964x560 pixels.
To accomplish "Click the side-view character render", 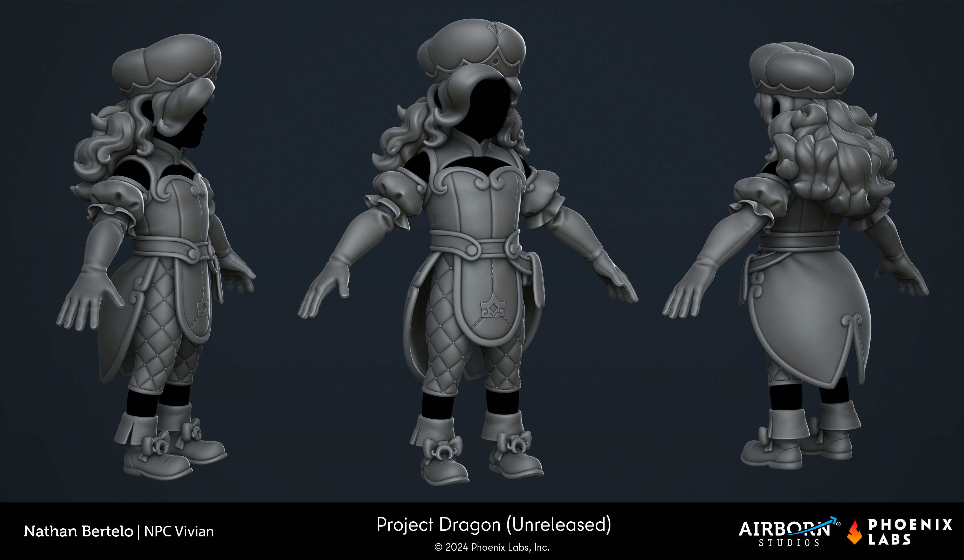I will [x=156, y=256].
